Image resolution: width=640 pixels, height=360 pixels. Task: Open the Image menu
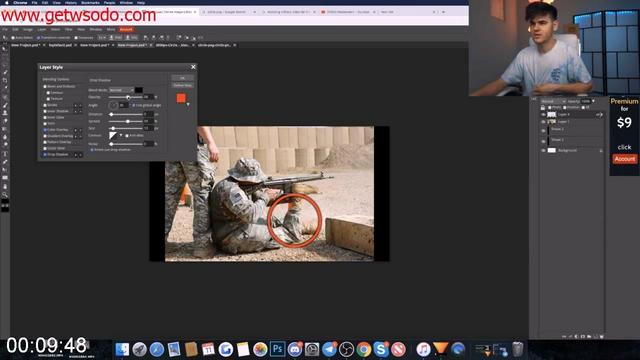pos(28,29)
